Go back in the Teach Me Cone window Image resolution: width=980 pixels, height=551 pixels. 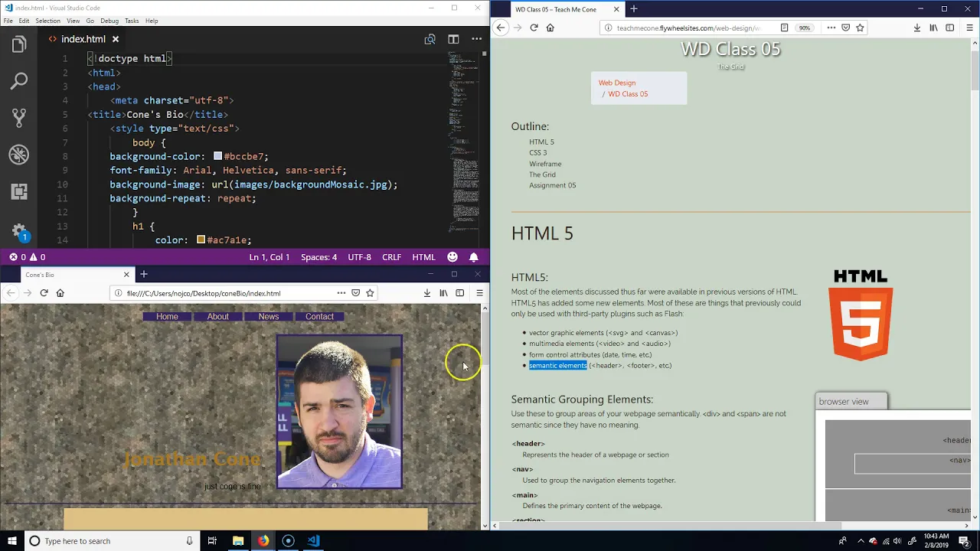click(x=501, y=28)
